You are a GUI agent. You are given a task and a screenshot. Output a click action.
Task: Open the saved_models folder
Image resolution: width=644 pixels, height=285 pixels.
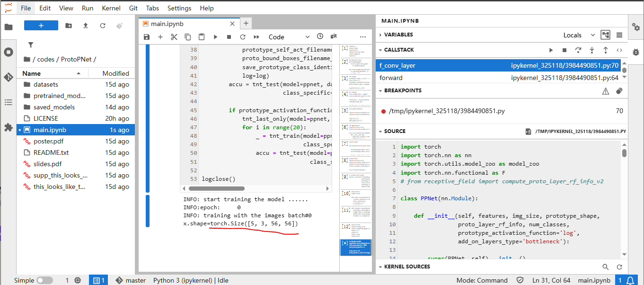(54, 107)
